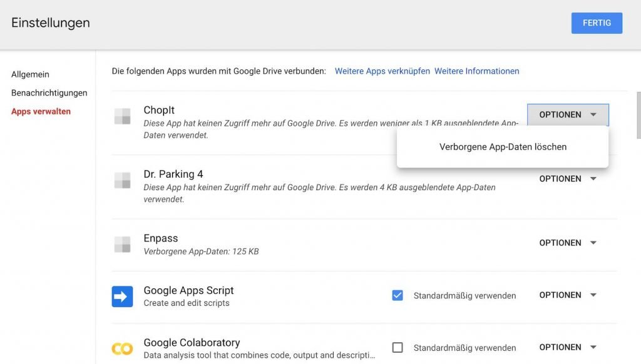Open OPTIONEN dropdown for Enpass
Image resolution: width=641 pixels, height=364 pixels.
click(x=568, y=243)
